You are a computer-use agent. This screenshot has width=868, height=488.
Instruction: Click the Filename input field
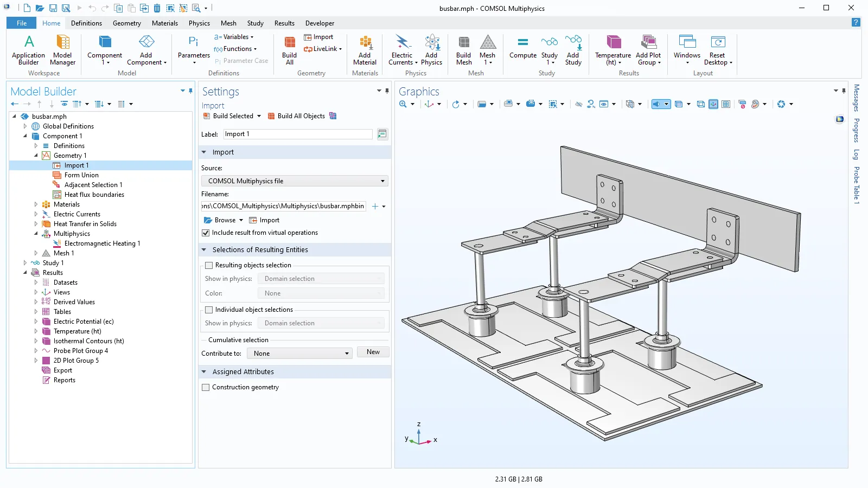click(283, 206)
